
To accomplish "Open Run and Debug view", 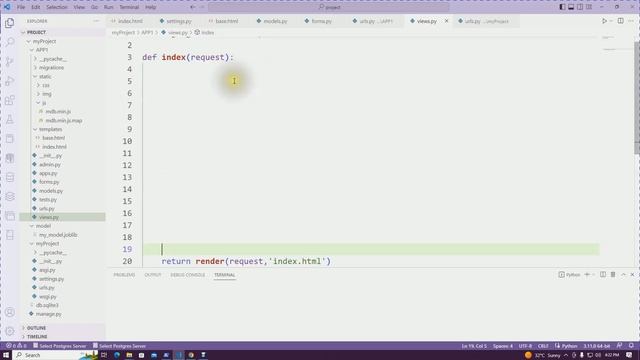I will tap(10, 81).
